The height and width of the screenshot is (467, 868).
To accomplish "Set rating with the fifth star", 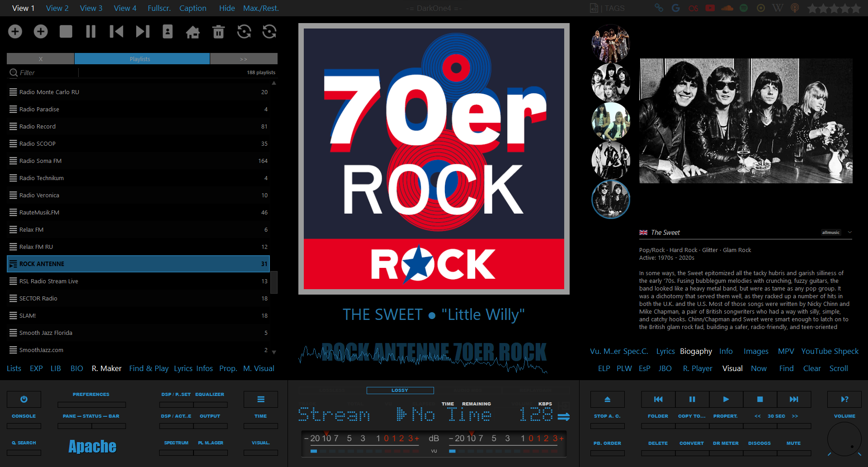I will click(856, 8).
